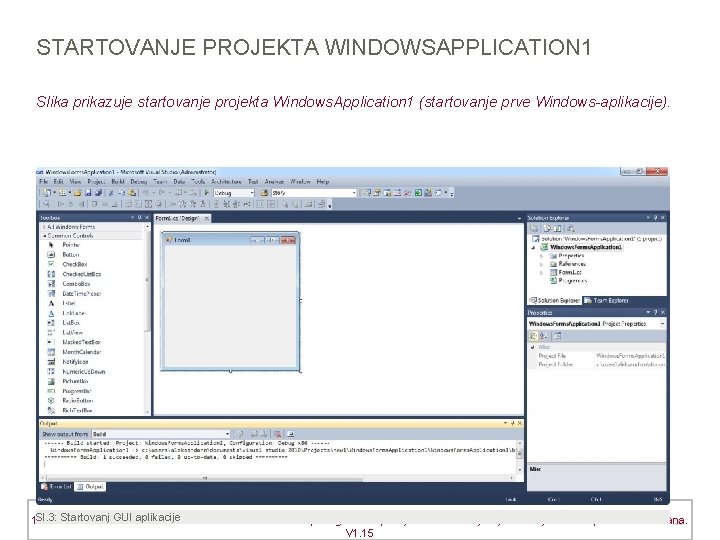Viewport: 720px width, 540px height.
Task: Click the Toolbox vertical scrollbar
Action: 147,318
